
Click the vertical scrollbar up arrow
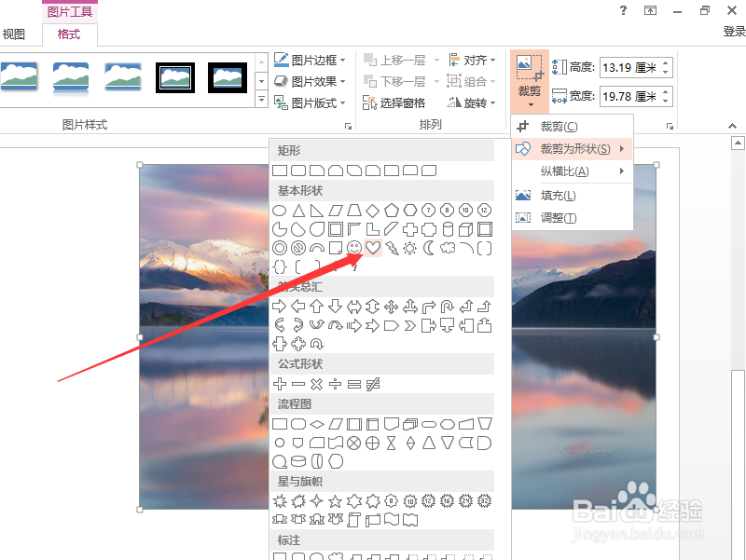pos(738,143)
